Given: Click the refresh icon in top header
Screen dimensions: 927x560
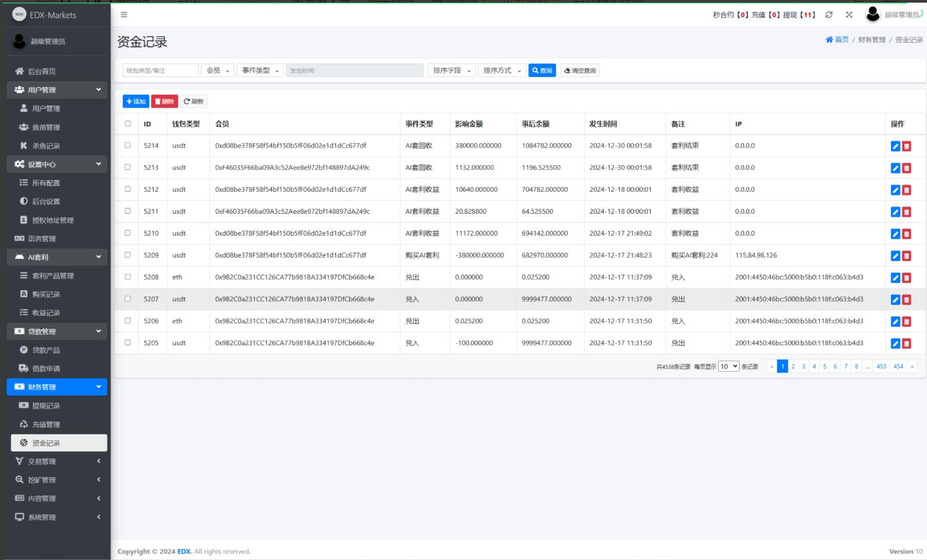Looking at the screenshot, I should pos(829,15).
